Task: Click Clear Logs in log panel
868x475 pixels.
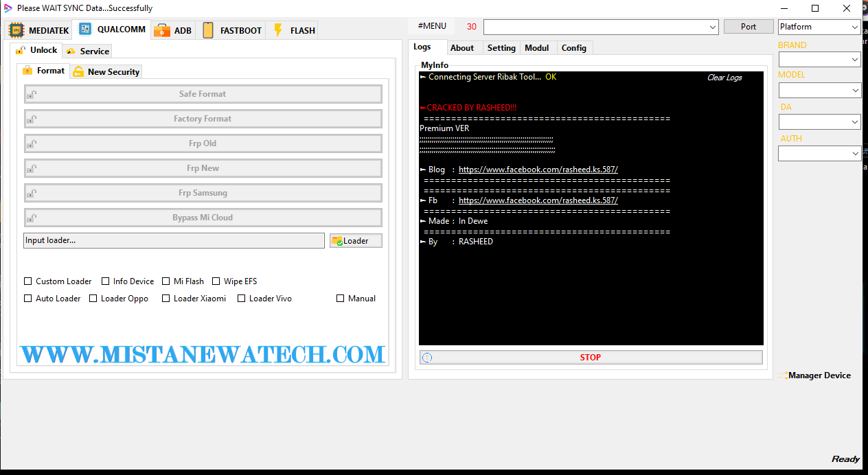Action: pyautogui.click(x=724, y=78)
